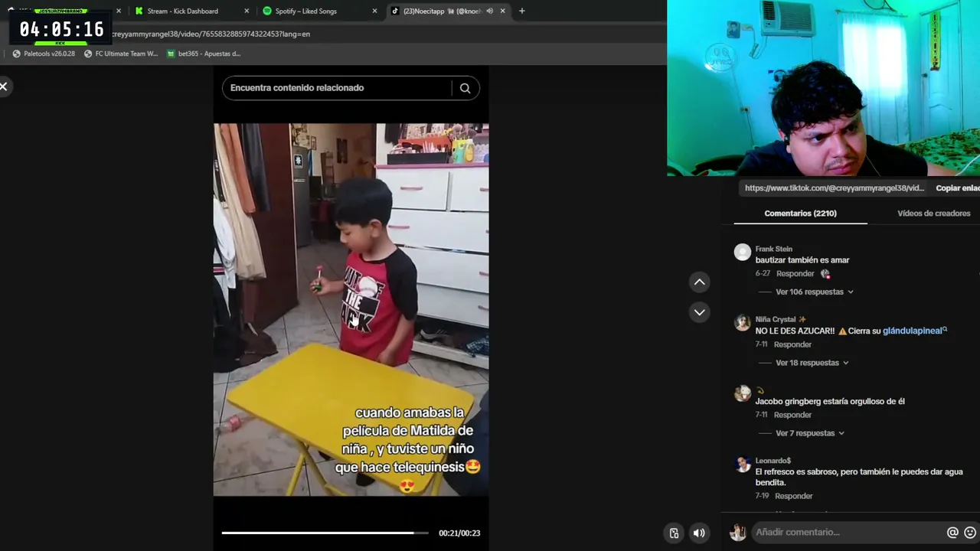
Task: Click the Frank Stein username
Action: point(773,249)
